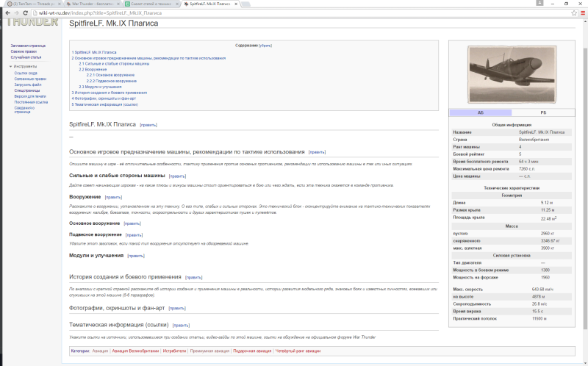Screen dimensions: 588x366
Task: Click the War Thunder wiki logo
Action: point(32,21)
